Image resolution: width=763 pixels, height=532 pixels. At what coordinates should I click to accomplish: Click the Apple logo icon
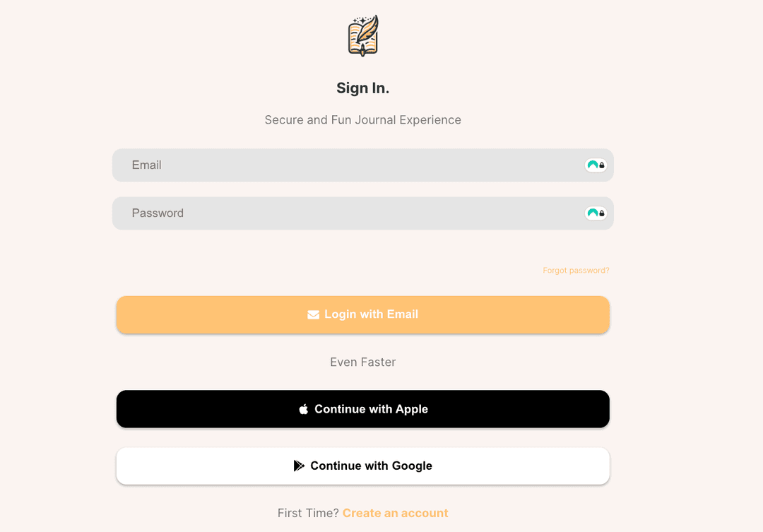[x=304, y=409]
